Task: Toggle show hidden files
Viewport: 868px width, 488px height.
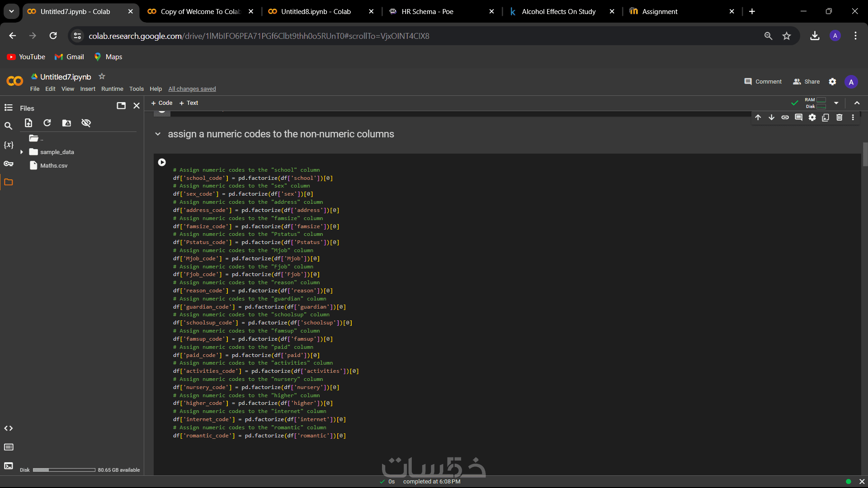Action: point(86,123)
